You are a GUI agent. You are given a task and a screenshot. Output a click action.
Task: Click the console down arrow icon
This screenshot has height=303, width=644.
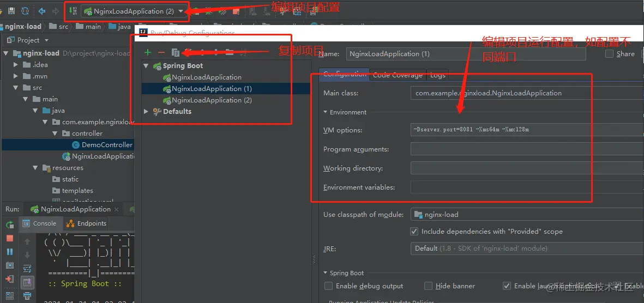[x=27, y=255]
